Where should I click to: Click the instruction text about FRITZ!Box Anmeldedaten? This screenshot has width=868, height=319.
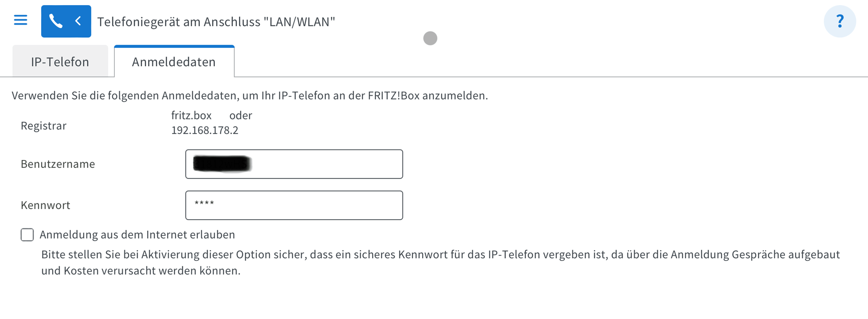coord(250,96)
